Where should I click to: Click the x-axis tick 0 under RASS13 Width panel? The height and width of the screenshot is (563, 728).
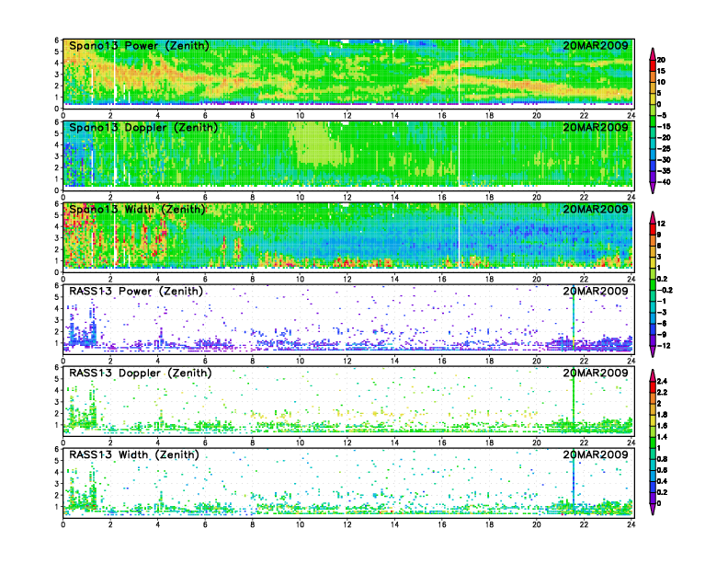[63, 524]
